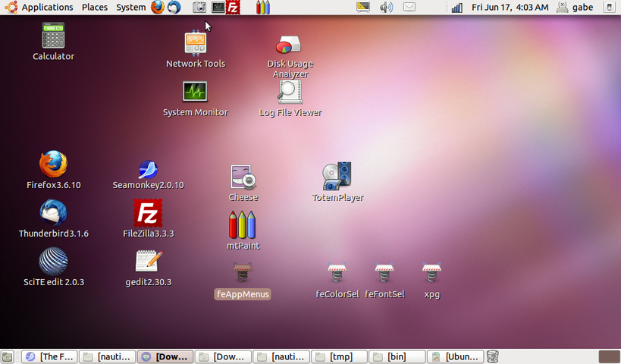Click the session power button in panel

[609, 7]
